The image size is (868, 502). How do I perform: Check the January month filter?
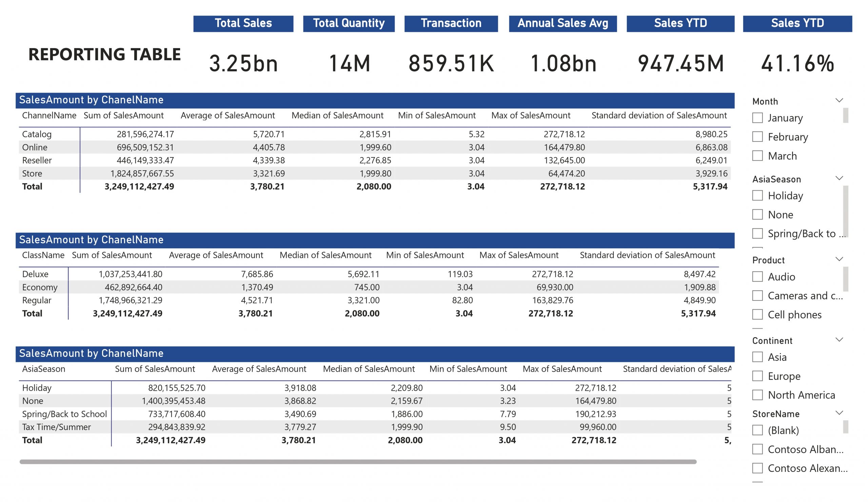pyautogui.click(x=757, y=118)
